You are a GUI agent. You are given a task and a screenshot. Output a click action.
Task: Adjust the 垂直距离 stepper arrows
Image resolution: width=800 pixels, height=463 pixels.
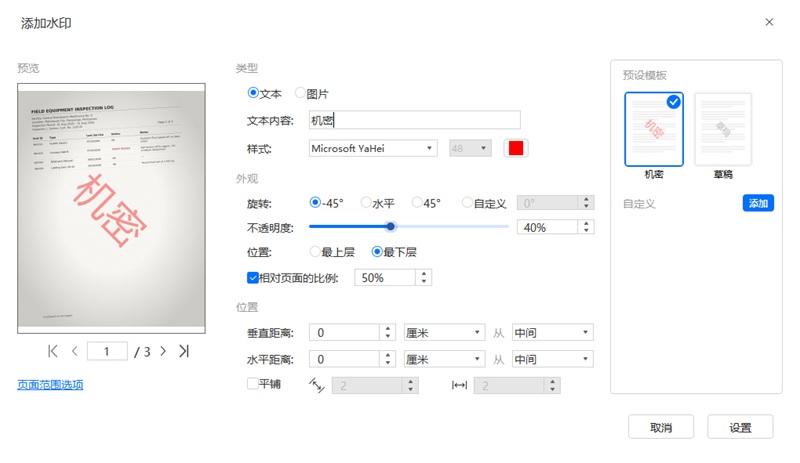(x=388, y=333)
